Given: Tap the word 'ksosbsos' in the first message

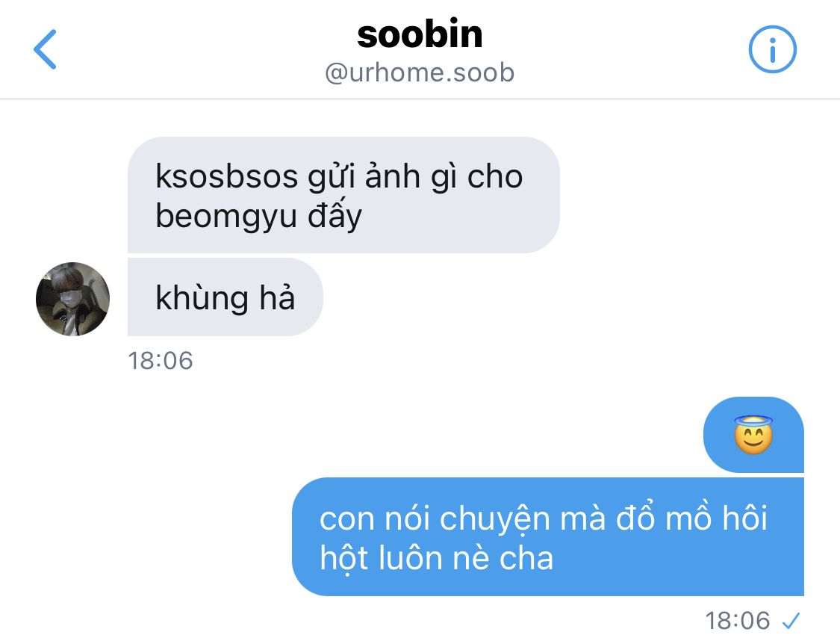Looking at the screenshot, I should tap(226, 176).
